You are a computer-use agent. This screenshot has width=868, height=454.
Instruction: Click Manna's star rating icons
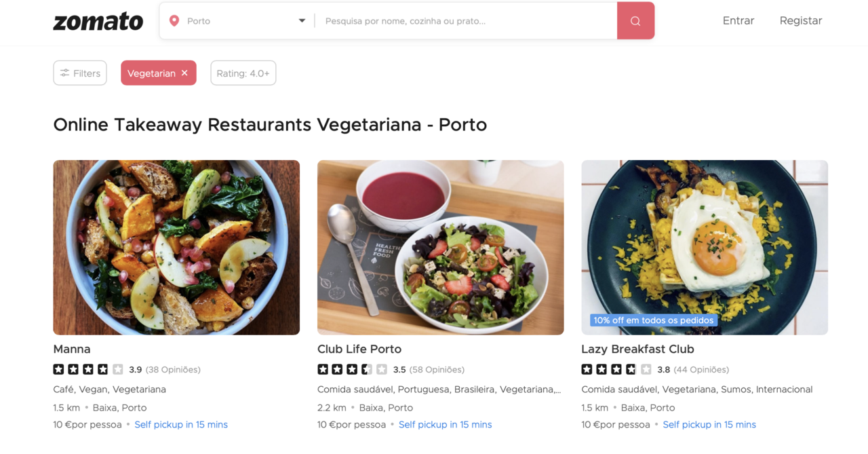tap(88, 370)
